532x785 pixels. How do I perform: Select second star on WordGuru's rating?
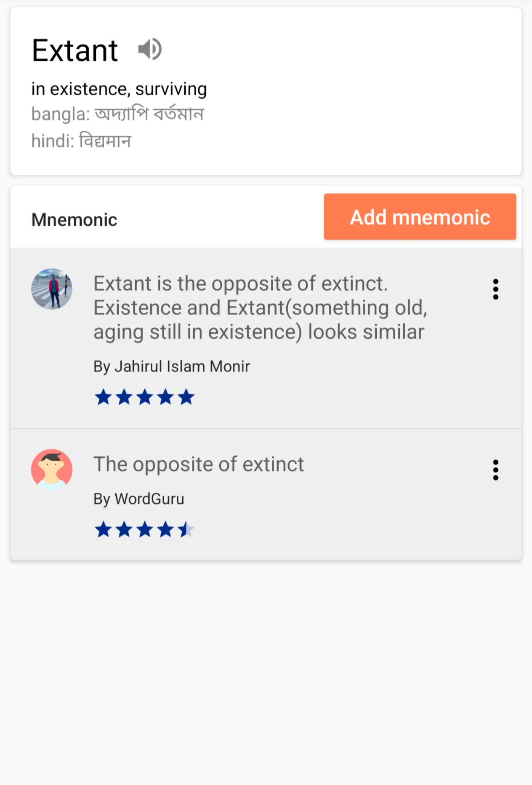tap(124, 530)
